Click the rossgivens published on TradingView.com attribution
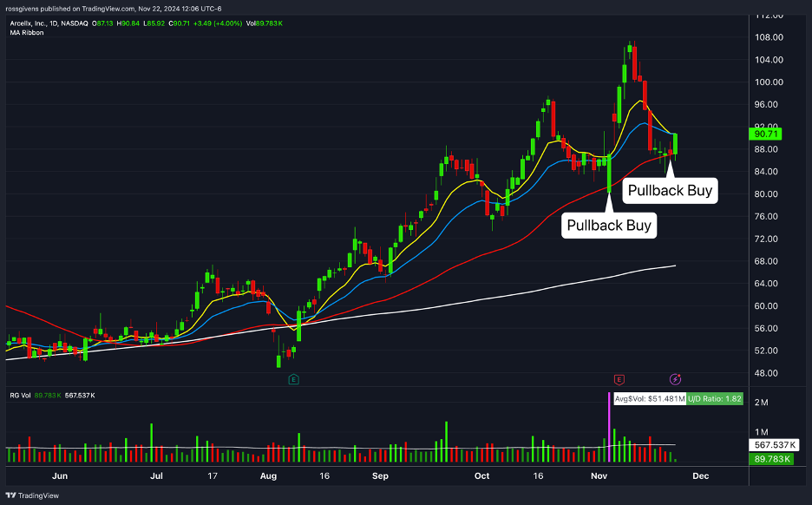Viewport: 812px width, 505px height. coord(114,9)
